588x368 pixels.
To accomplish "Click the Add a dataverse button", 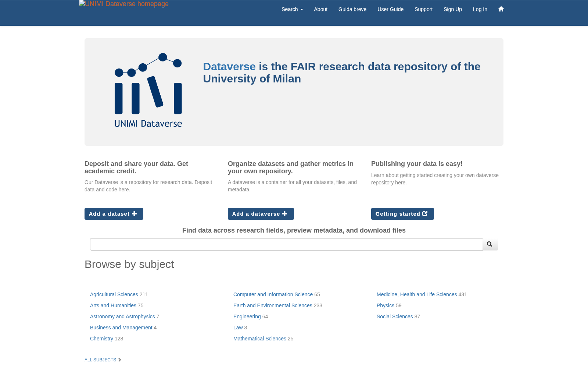I will click(261, 214).
